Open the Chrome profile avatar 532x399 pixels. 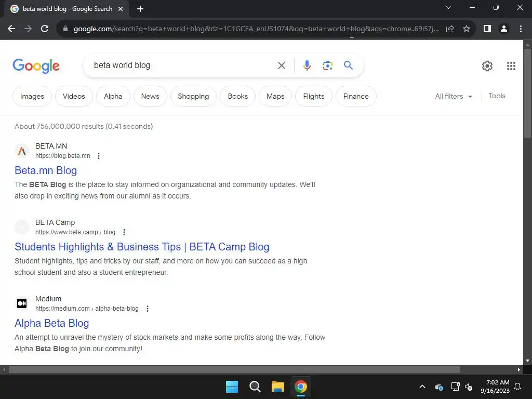pos(504,29)
